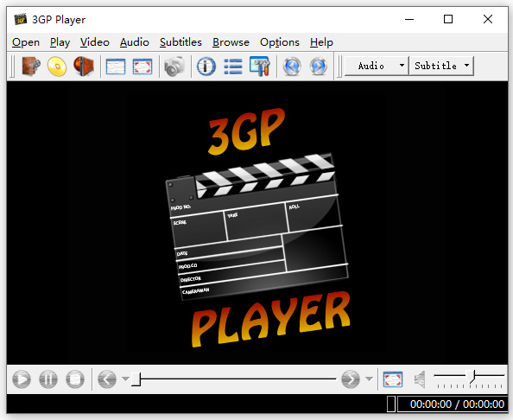Toggle compact mode window icon in toolbar
Image resolution: width=513 pixels, height=420 pixels.
116,67
